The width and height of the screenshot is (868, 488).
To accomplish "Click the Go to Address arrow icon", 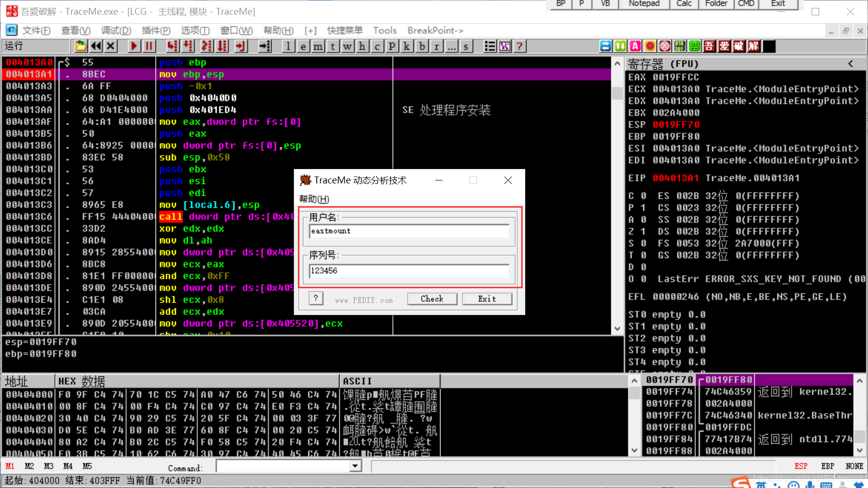I will [x=265, y=46].
